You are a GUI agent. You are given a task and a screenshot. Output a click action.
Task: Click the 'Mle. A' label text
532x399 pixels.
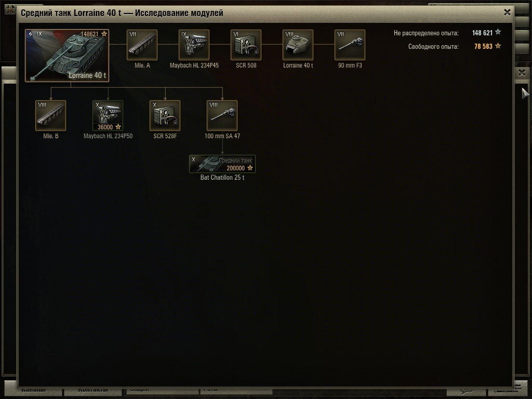pyautogui.click(x=142, y=65)
